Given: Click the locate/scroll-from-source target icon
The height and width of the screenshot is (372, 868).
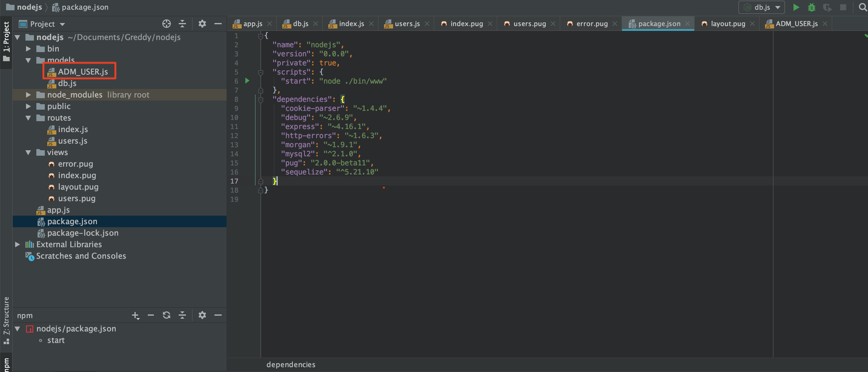Looking at the screenshot, I should click(x=167, y=24).
